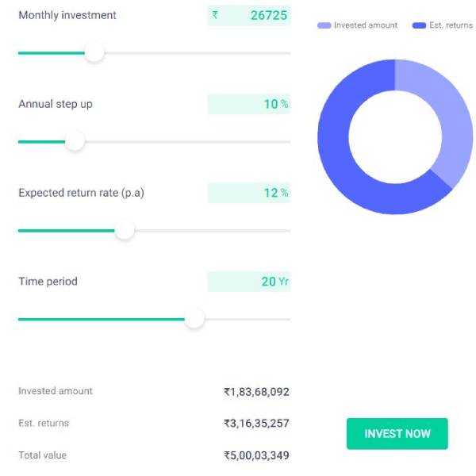Click the Est. returns legend color swatch

click(x=420, y=25)
